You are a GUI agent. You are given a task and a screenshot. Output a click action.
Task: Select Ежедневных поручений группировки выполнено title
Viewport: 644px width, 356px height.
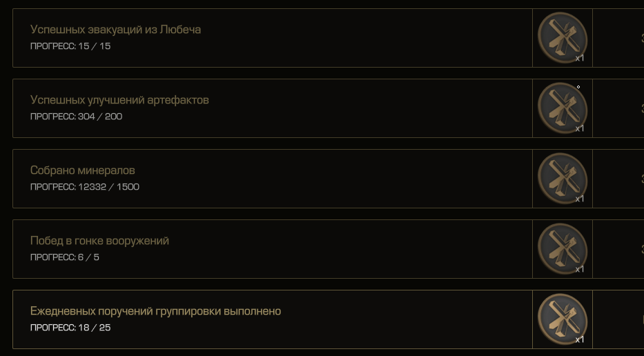(156, 311)
